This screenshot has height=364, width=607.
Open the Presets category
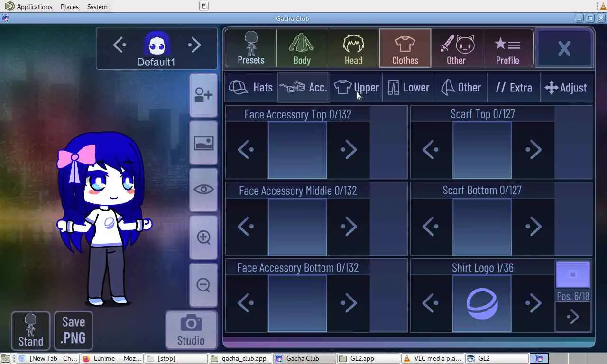pos(251,48)
